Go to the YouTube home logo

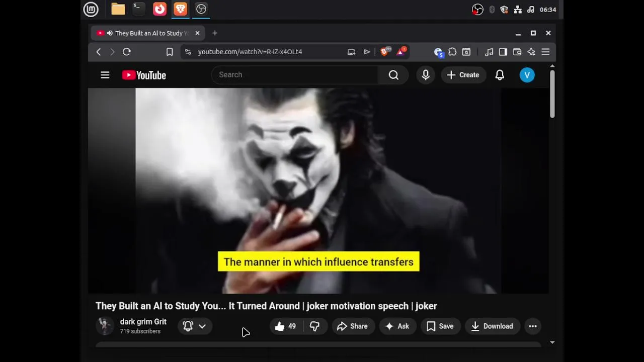[x=144, y=75]
